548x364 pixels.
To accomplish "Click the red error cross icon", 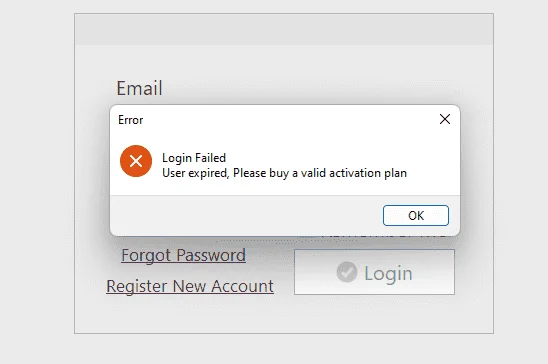I will click(x=136, y=161).
